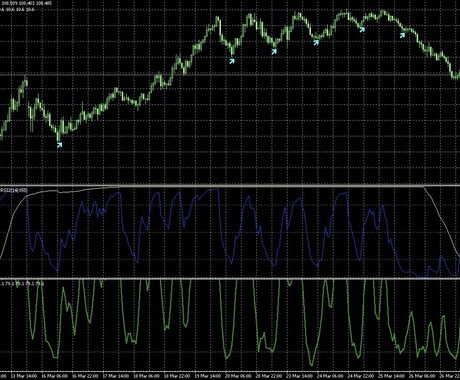This screenshot has height=380, width=460.
Task: Click the RSI indicator label in middle pane
Action: pos(14,190)
